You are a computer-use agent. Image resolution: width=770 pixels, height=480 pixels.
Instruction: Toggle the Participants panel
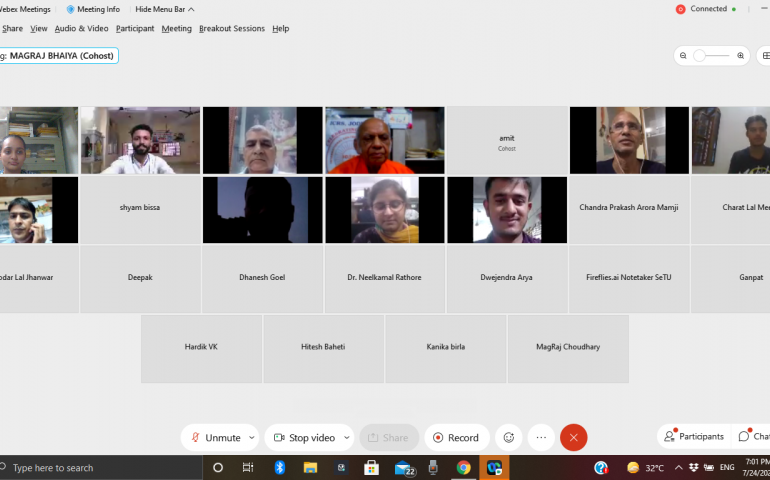pos(694,436)
